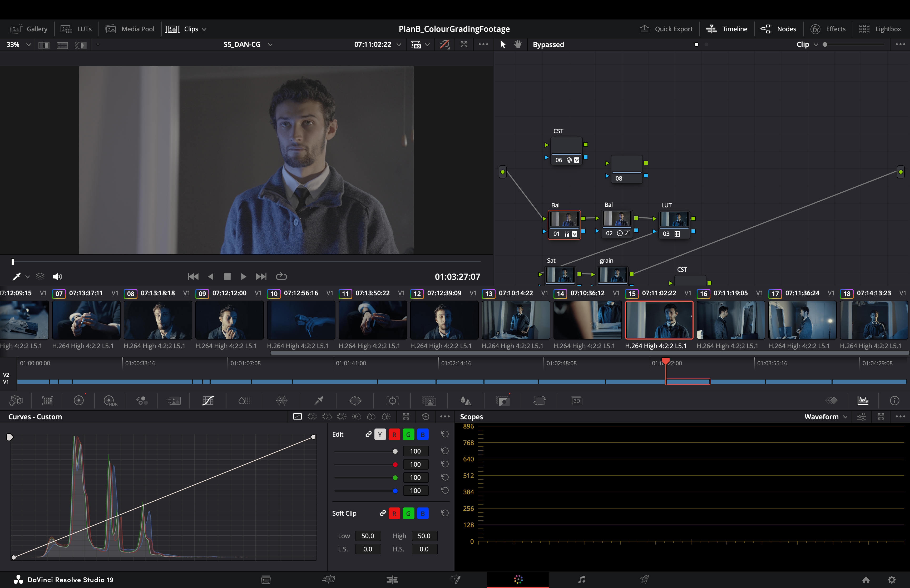This screenshot has width=910, height=588.
Task: Click the Quick Export button
Action: [666, 29]
